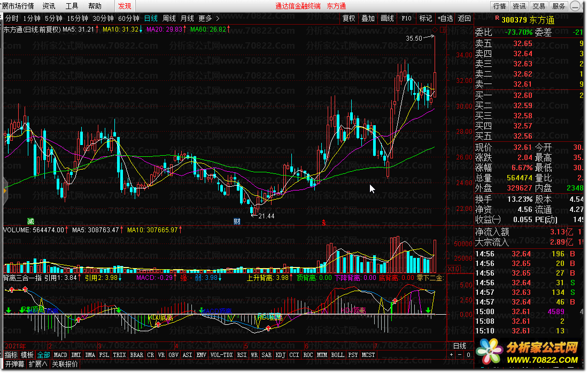Click the stock name 300379 东方通
The image size is (588, 373).
coord(528,20)
